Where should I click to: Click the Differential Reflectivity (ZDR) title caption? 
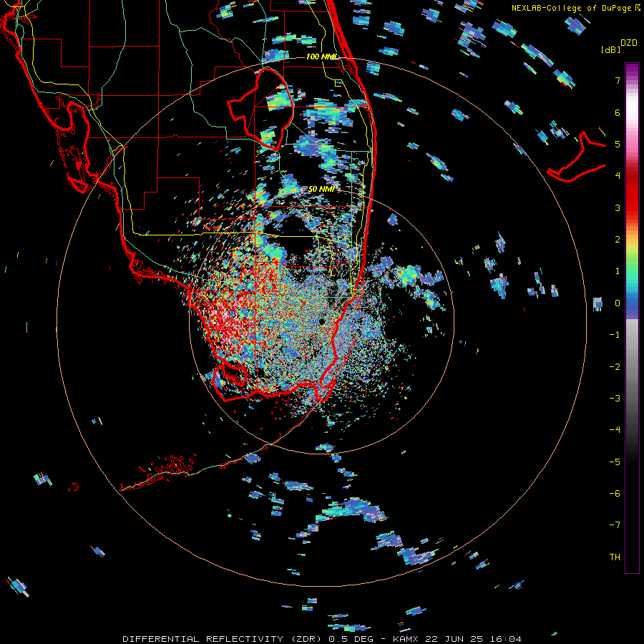pos(322,639)
